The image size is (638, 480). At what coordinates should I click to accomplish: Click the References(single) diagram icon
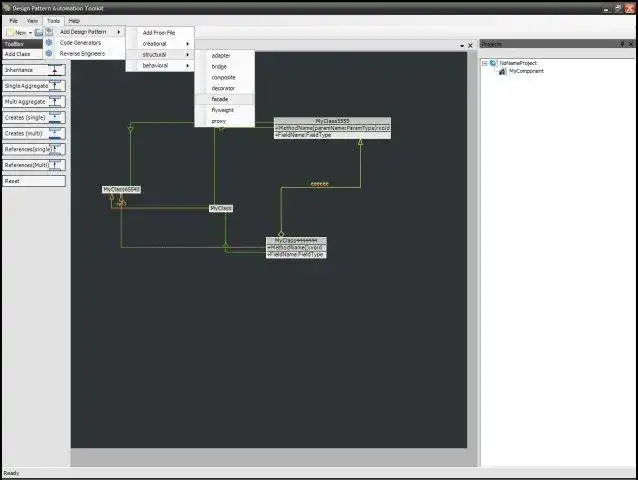pyautogui.click(x=55, y=149)
